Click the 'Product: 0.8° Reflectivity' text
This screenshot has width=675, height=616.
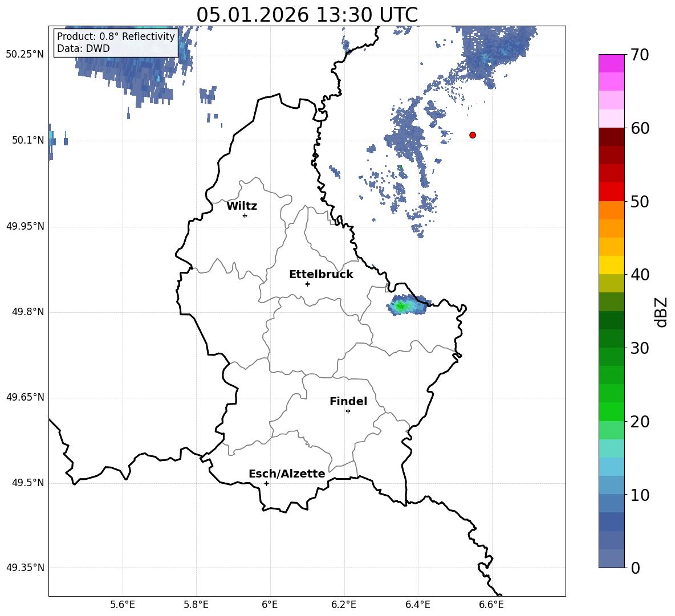coord(116,36)
